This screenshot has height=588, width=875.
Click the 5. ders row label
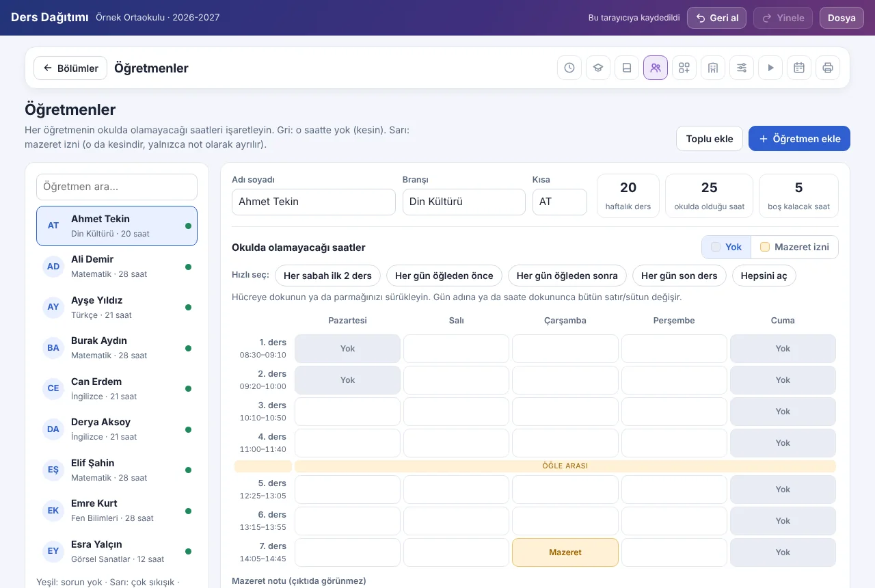click(x=263, y=489)
